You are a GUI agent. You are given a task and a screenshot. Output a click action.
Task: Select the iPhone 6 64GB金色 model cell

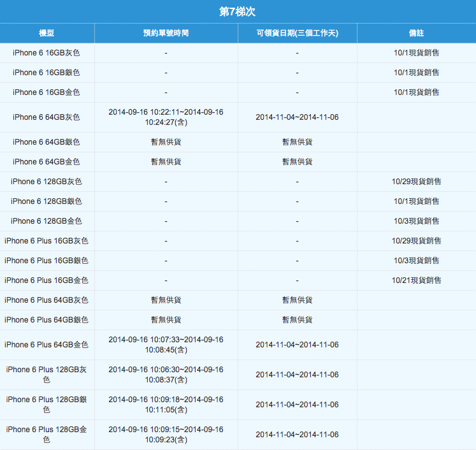click(46, 162)
